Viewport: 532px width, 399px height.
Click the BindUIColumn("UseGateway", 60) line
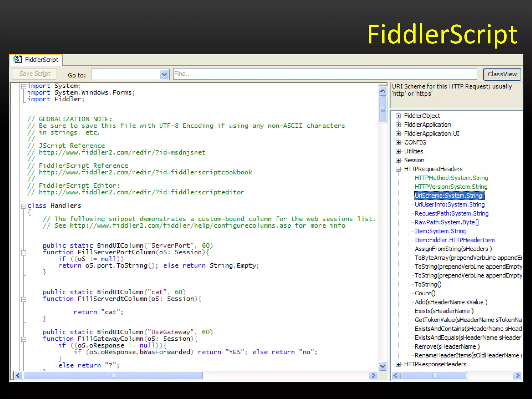pyautogui.click(x=128, y=332)
